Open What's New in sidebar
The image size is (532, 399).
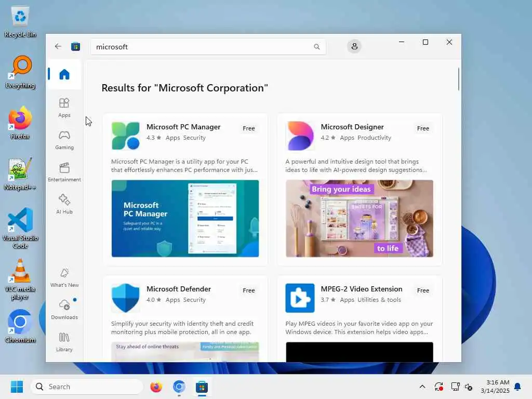click(64, 277)
